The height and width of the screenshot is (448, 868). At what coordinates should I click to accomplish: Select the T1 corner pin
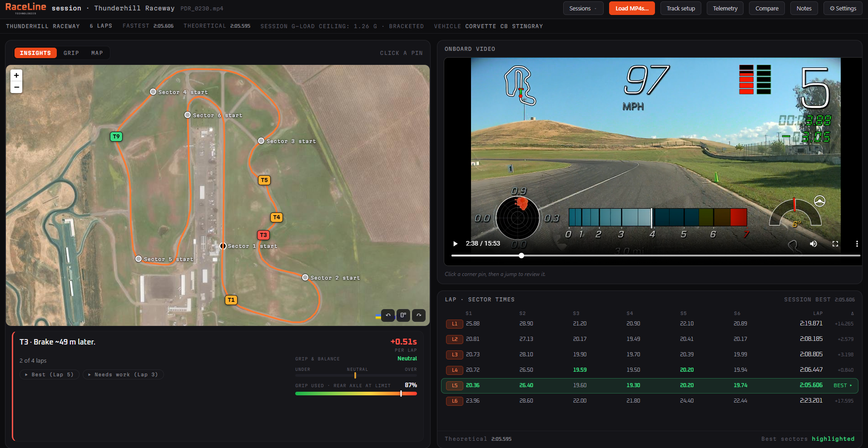(x=231, y=300)
